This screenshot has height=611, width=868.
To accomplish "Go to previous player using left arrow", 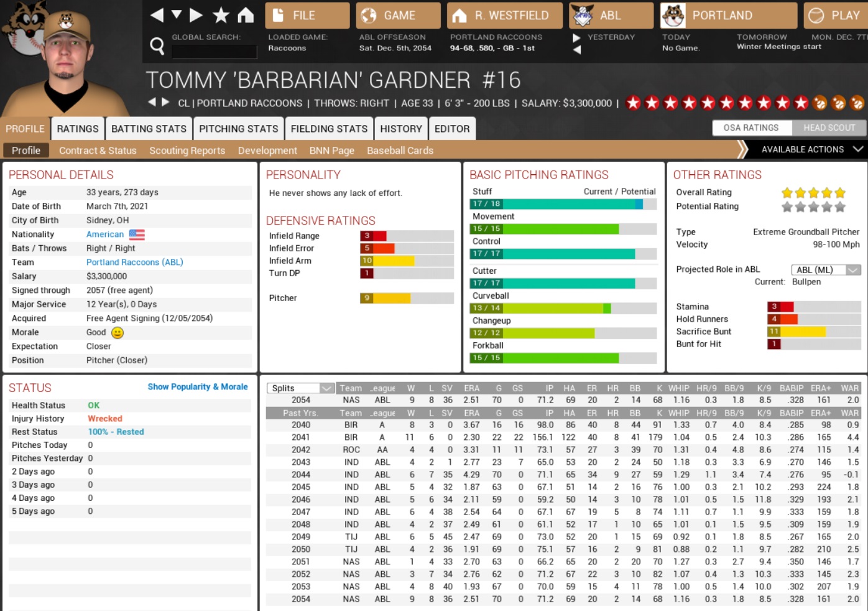I will (152, 102).
